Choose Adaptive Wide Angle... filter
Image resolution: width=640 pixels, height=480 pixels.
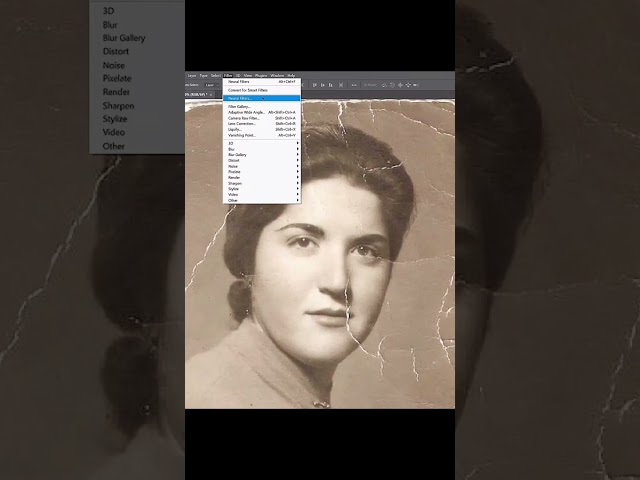[262, 112]
